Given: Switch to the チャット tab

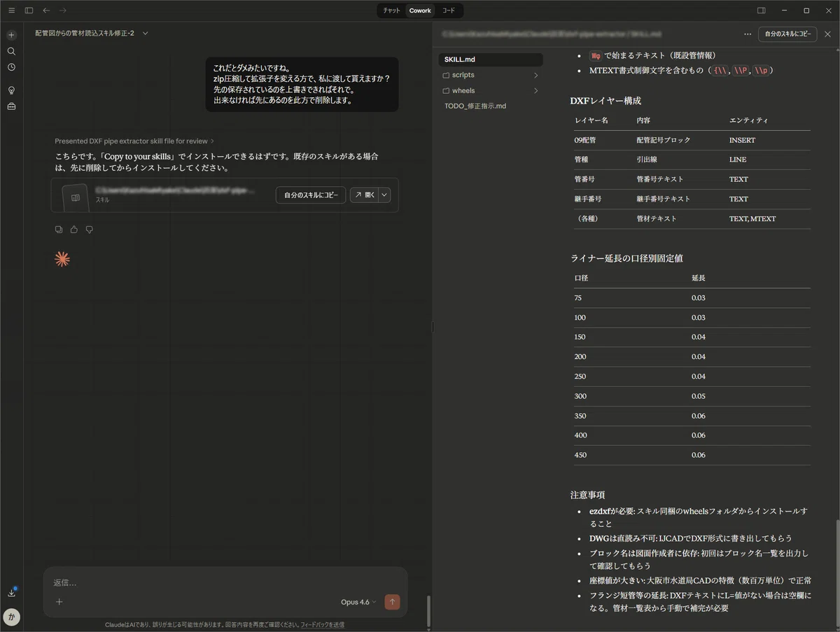Looking at the screenshot, I should (x=392, y=10).
